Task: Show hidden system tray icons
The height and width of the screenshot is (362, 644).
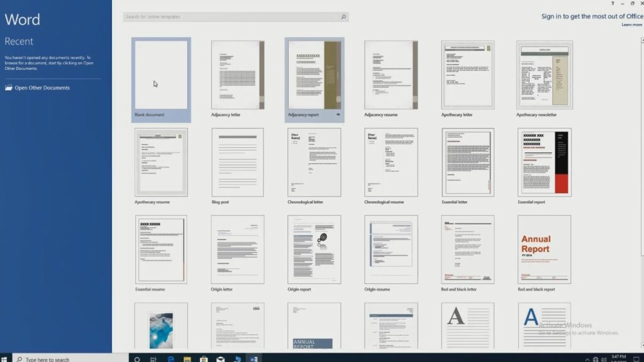Action: [587, 359]
